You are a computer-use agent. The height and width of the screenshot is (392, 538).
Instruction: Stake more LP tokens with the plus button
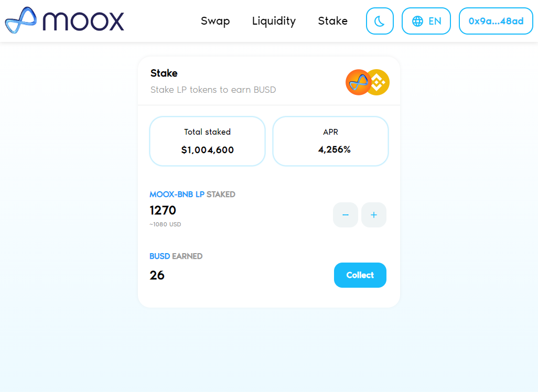[x=374, y=215]
